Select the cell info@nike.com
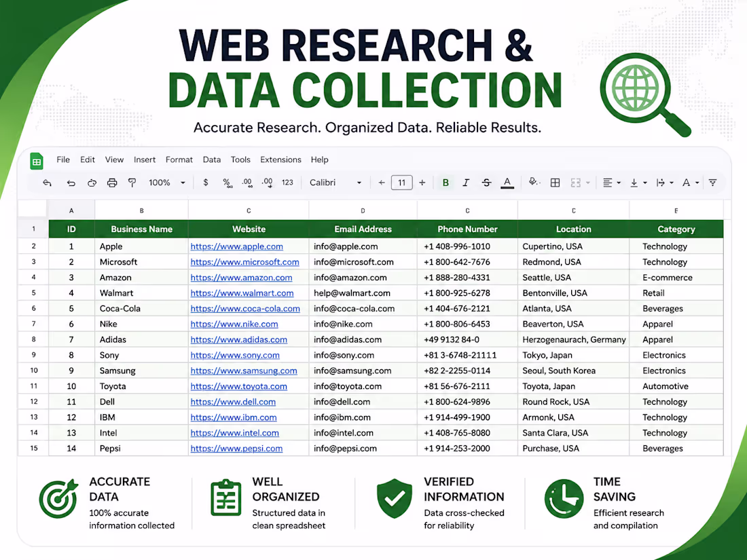This screenshot has width=747, height=560. pyautogui.click(x=363, y=324)
